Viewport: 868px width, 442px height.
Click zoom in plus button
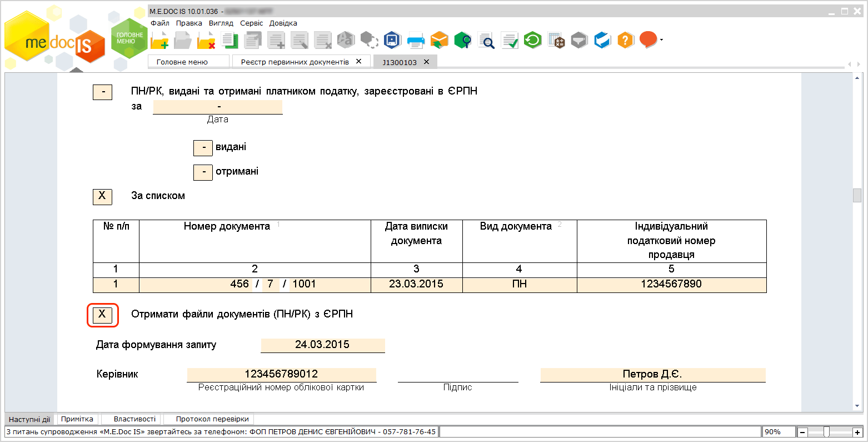pyautogui.click(x=857, y=432)
